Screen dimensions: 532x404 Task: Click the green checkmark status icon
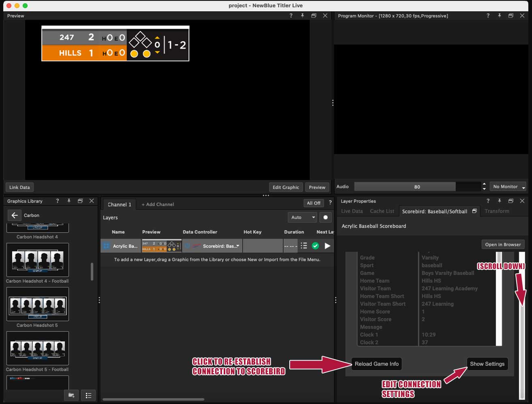tap(315, 246)
